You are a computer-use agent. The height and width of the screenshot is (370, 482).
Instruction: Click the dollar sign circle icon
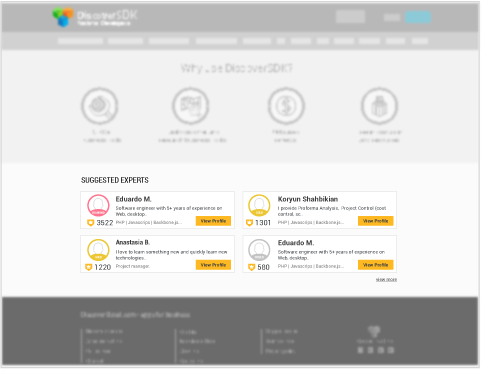[286, 106]
